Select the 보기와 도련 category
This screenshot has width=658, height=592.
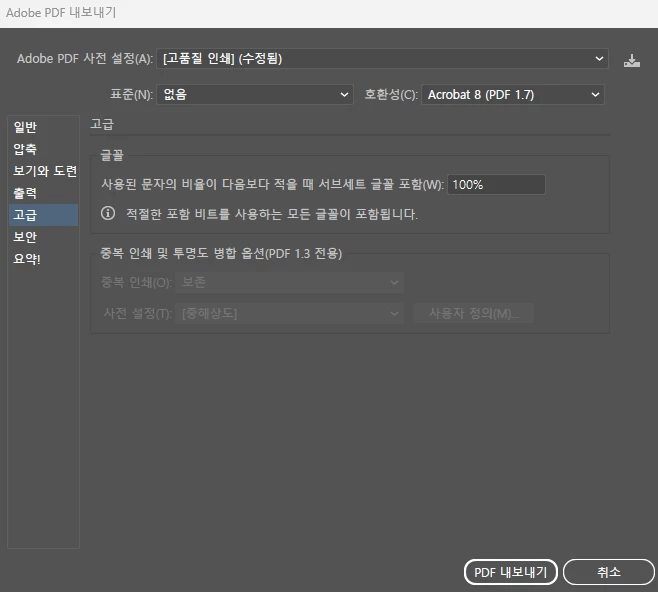pos(44,171)
